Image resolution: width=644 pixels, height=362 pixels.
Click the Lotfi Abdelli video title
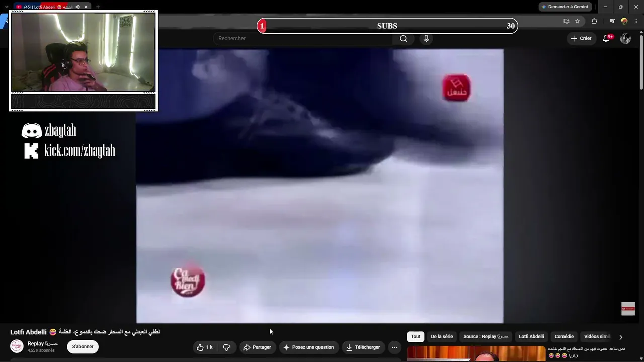click(85, 332)
